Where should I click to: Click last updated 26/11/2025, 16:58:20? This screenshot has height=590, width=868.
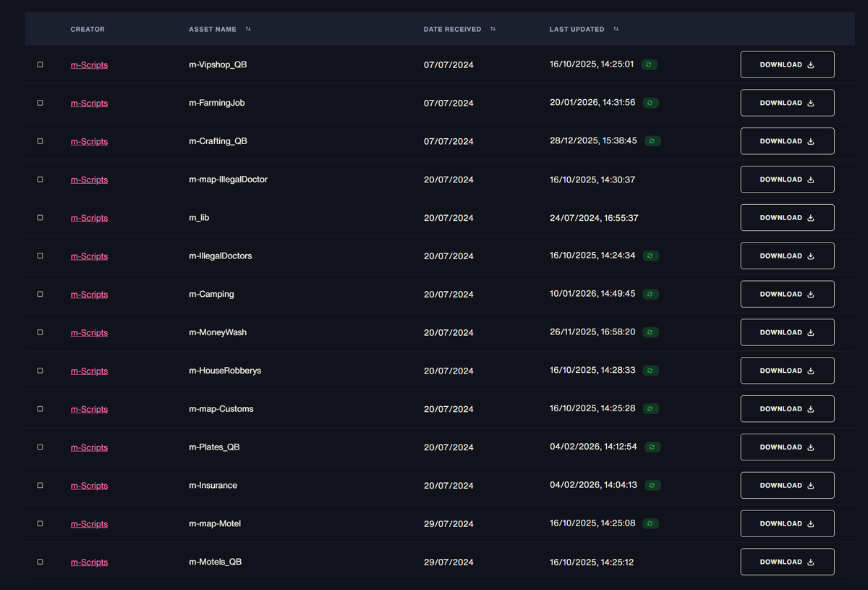(592, 332)
